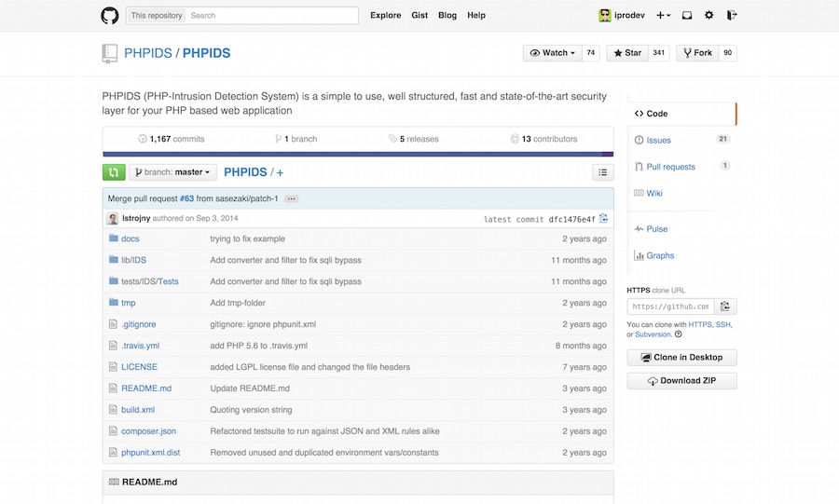Viewport: 839px width, 504px height.
Task: Switch clone URL to Subversion
Action: click(653, 334)
